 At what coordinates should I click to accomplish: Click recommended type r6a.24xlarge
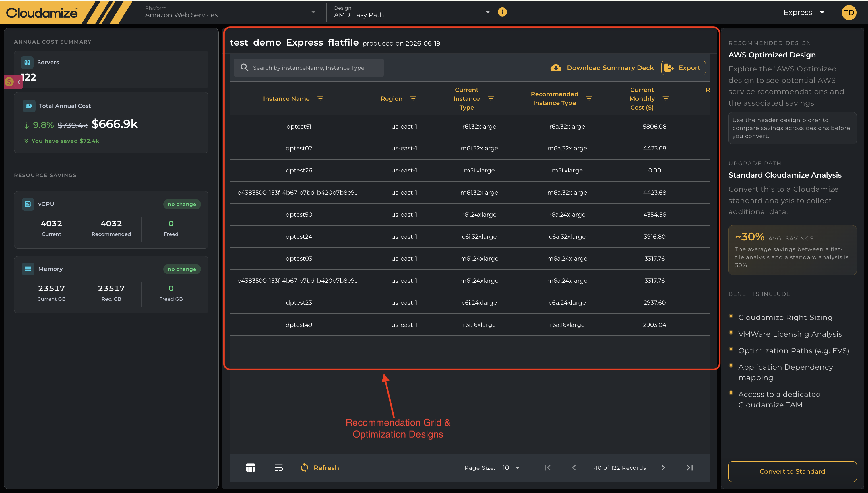pyautogui.click(x=567, y=214)
